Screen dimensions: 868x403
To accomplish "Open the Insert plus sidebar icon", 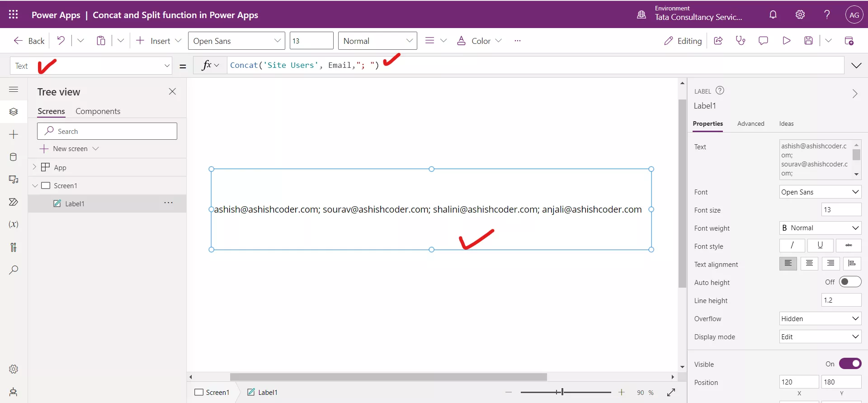I will click(x=14, y=134).
